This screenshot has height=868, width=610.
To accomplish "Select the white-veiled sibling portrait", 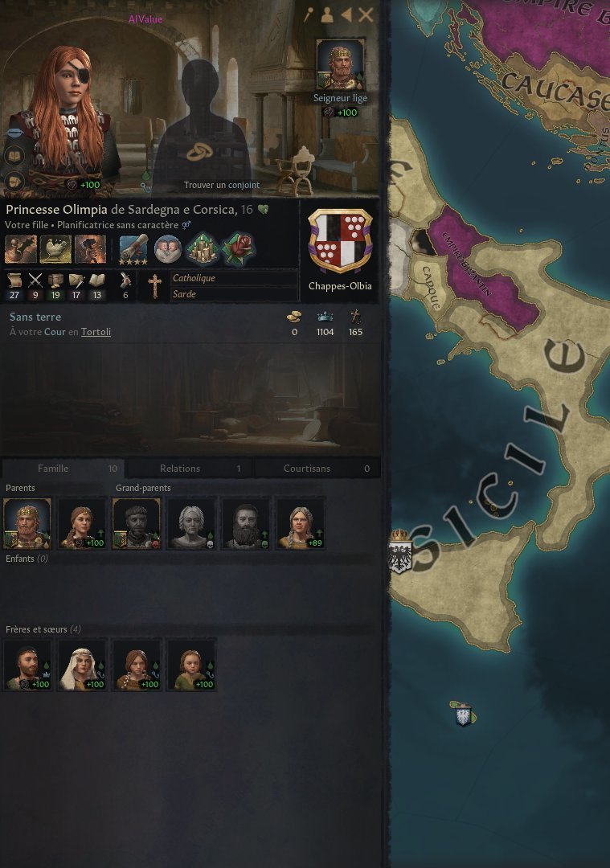I will [82, 665].
